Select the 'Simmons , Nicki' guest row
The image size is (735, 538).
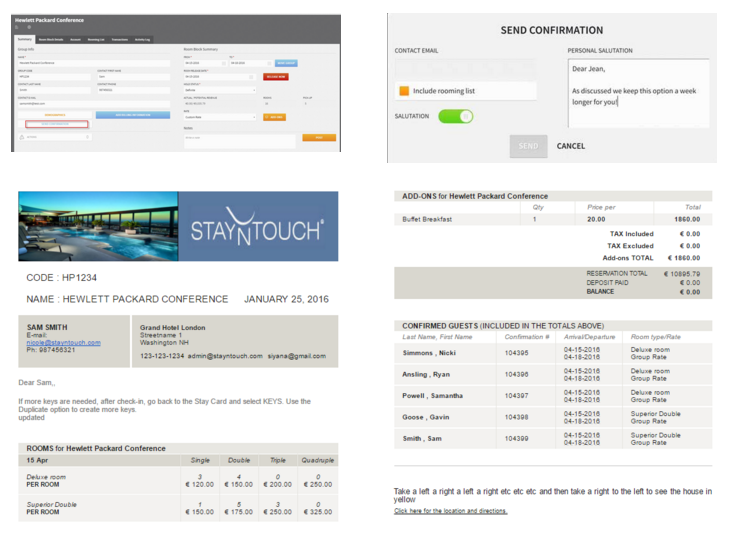coord(553,353)
